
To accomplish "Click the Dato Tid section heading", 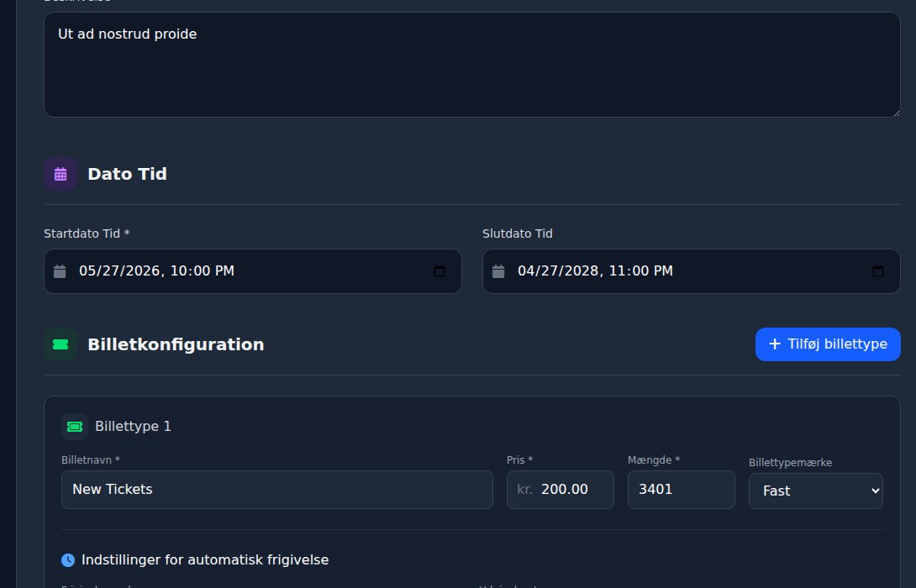I will (x=128, y=174).
